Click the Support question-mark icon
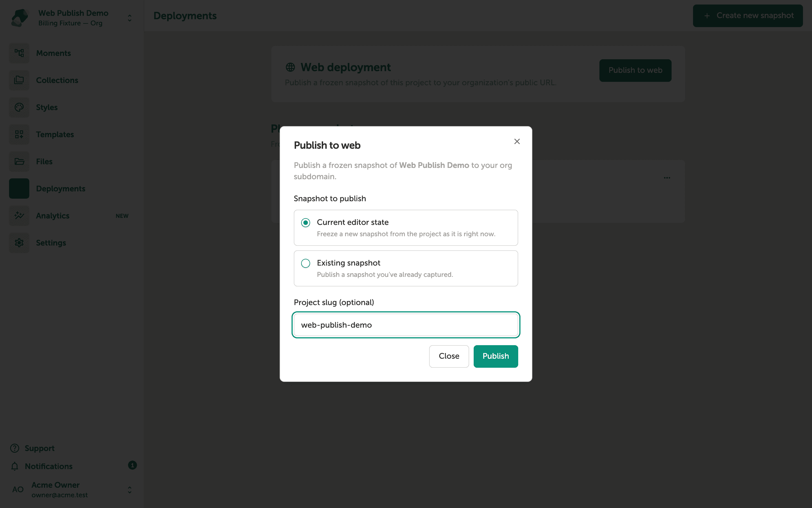 click(x=15, y=448)
